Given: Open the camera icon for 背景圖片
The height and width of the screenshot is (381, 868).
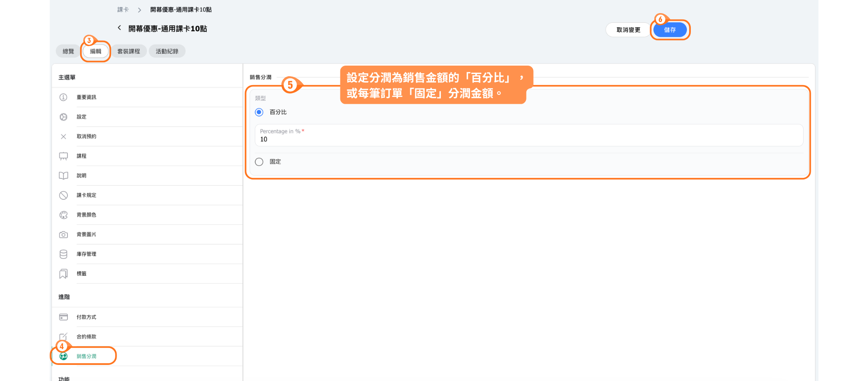Looking at the screenshot, I should [63, 235].
